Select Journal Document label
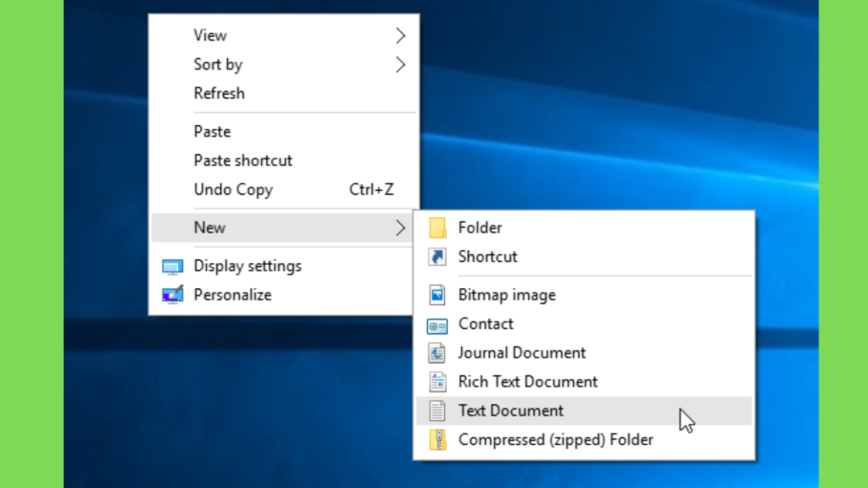 521,353
